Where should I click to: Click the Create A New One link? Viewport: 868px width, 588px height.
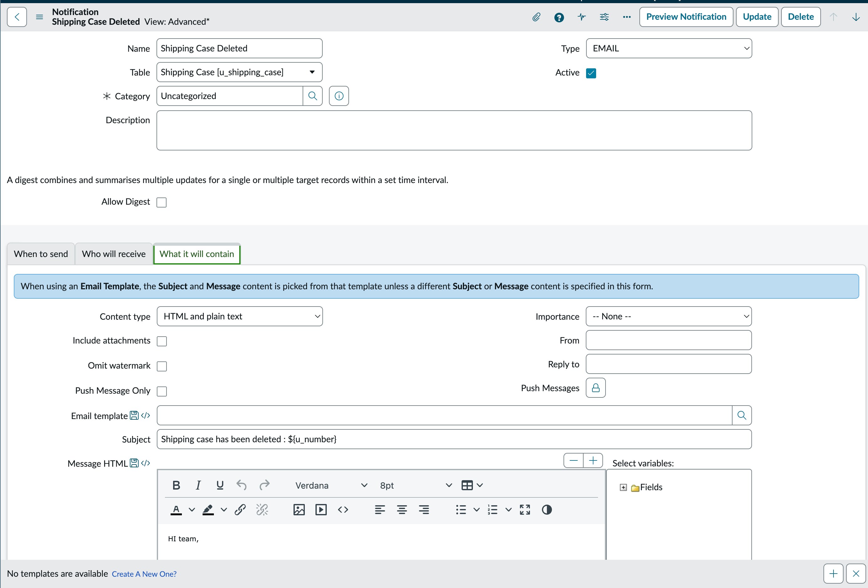pos(144,574)
